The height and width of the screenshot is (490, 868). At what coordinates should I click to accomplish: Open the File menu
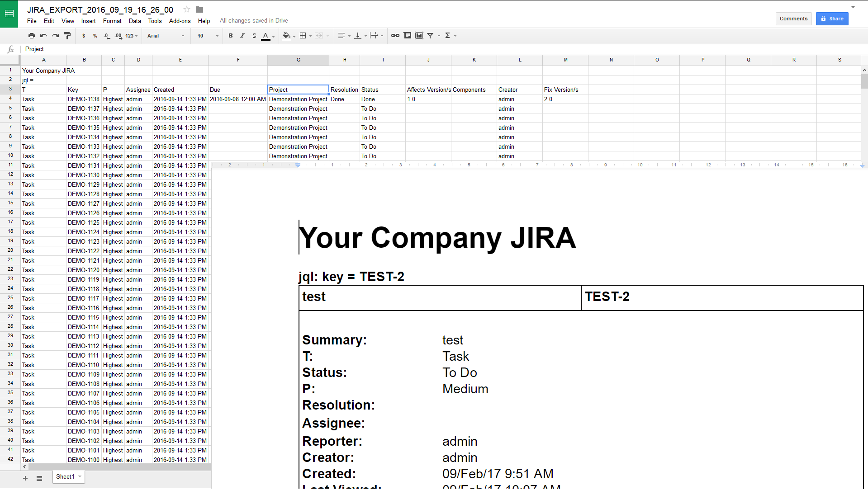click(32, 21)
